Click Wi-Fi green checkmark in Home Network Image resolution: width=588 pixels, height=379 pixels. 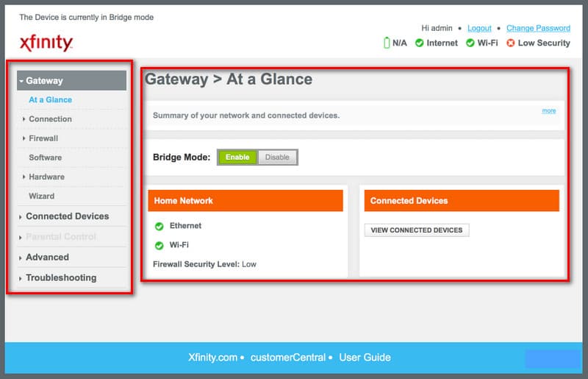[159, 245]
